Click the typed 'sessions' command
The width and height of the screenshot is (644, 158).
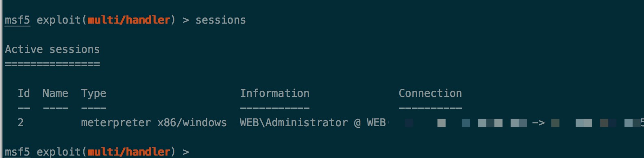[221, 20]
